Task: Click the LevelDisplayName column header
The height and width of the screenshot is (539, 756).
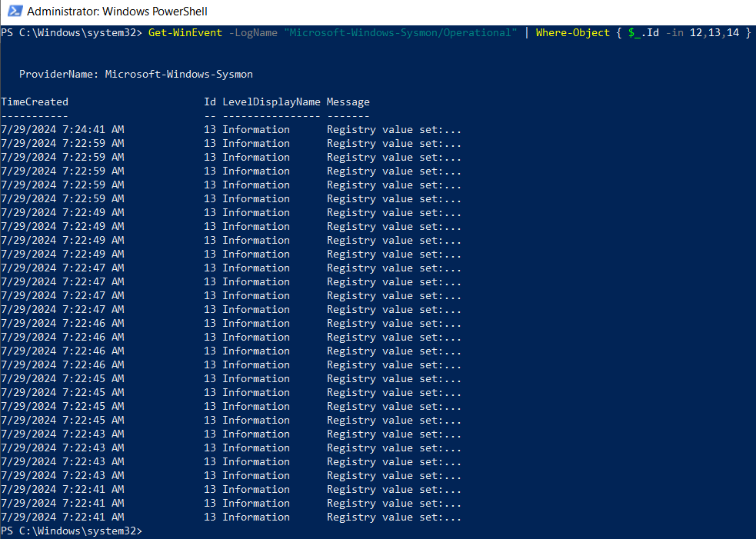Action: click(271, 101)
